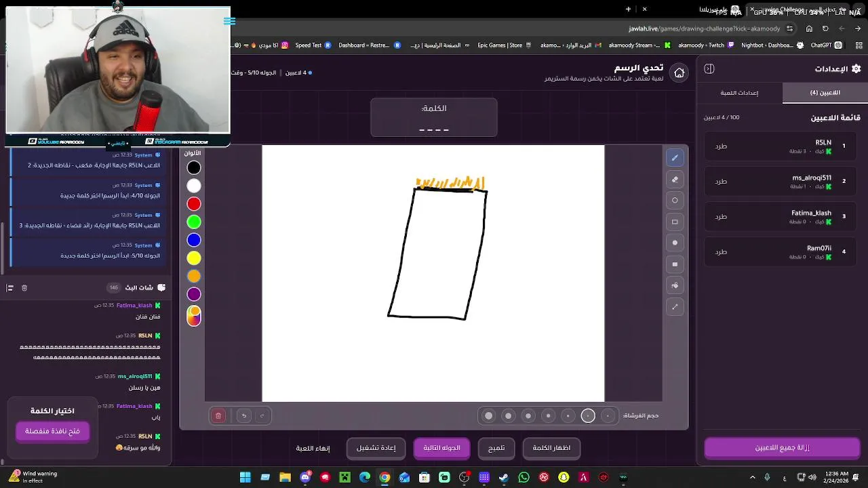Viewport: 868px width, 488px height.
Task: Click the browser address bar URL
Action: [705, 28]
